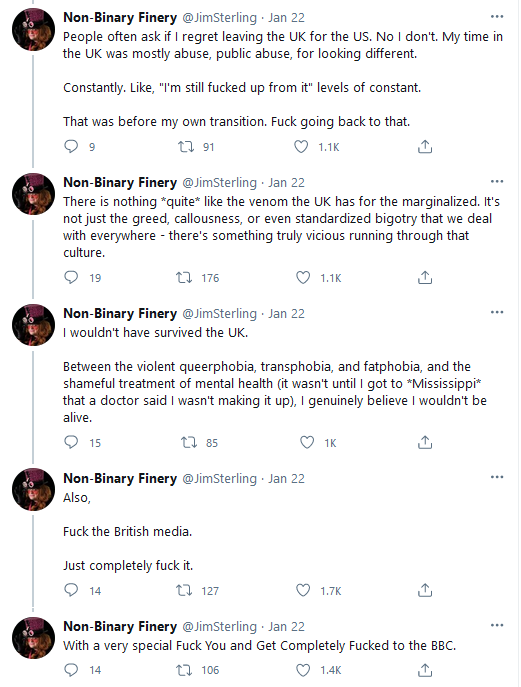521x687 pixels.
Task: Open the Jan 22 date on the venom tweet
Action: (286, 182)
